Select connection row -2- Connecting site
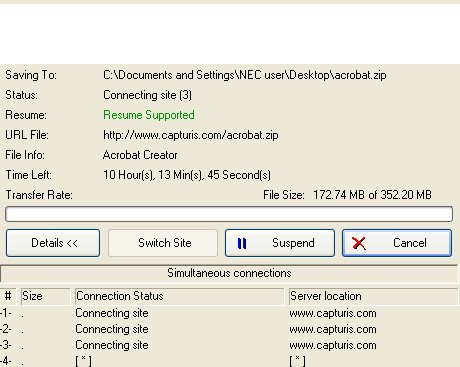This screenshot has height=367, width=460. coord(229,329)
